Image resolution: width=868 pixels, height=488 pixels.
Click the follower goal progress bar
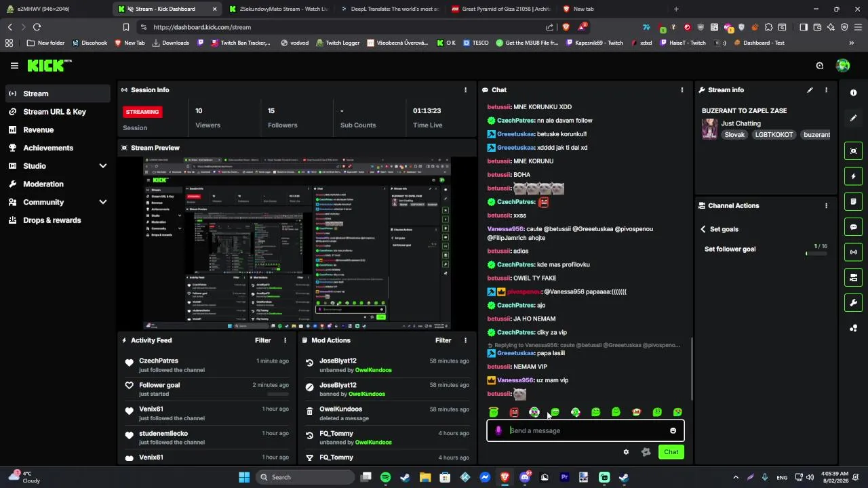(816, 253)
